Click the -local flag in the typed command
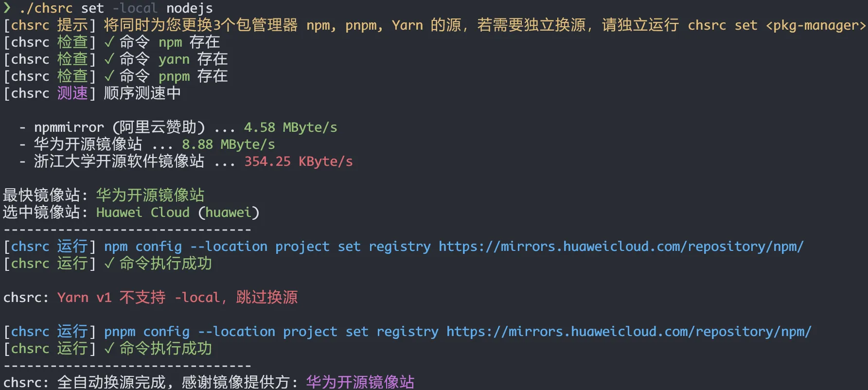The width and height of the screenshot is (868, 390). (x=135, y=8)
